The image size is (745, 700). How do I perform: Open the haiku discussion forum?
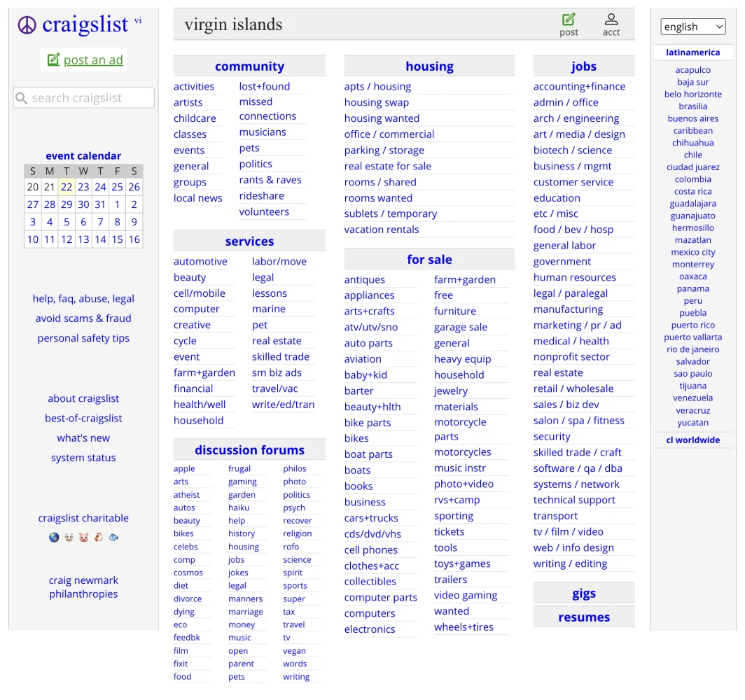[x=239, y=507]
